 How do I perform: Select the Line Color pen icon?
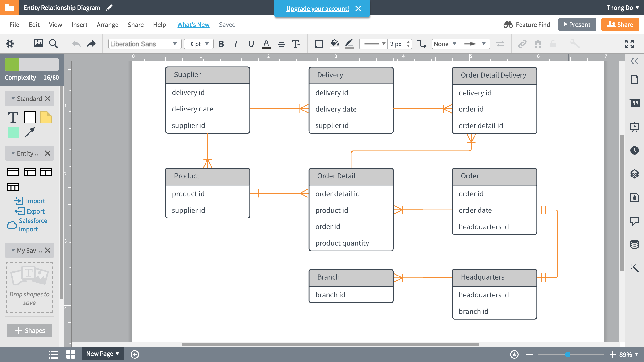[349, 43]
